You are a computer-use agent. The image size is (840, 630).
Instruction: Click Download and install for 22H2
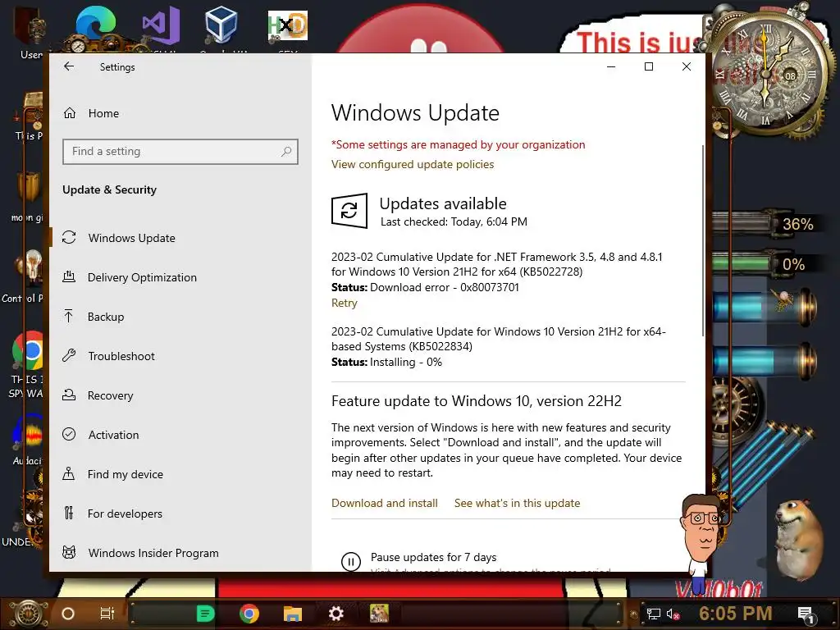pyautogui.click(x=385, y=503)
